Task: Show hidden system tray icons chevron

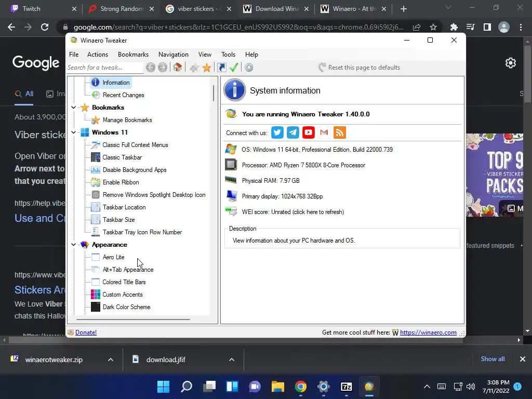Action: click(427, 387)
